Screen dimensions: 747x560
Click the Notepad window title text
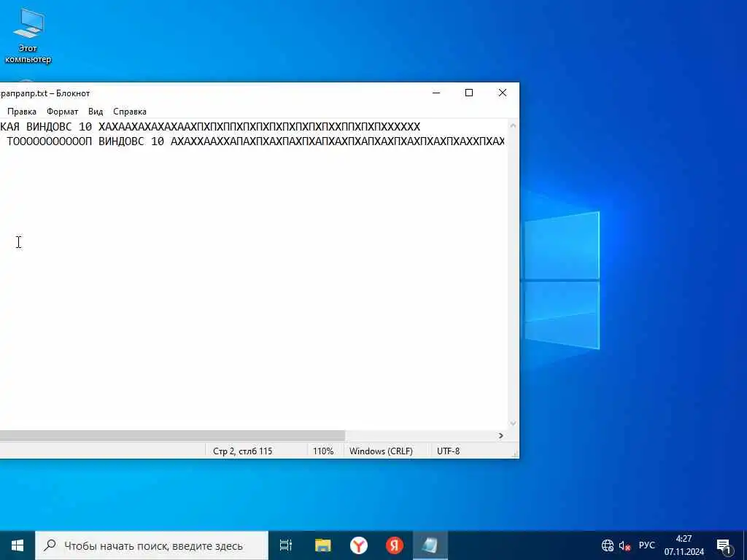tap(44, 93)
